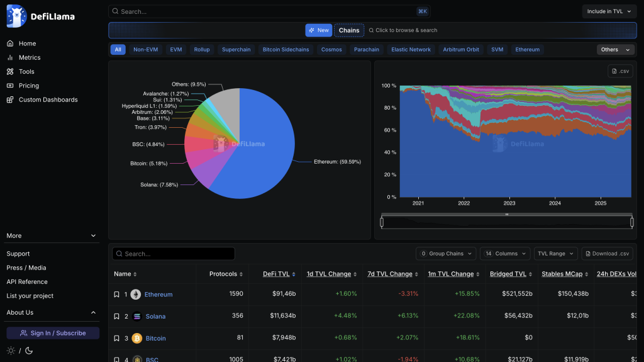The image size is (644, 362).
Task: Bookmark the Solana chain row
Action: pos(116,317)
